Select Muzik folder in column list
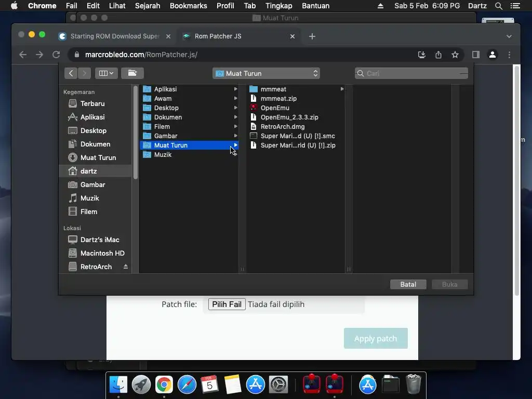Image resolution: width=532 pixels, height=399 pixels. click(189, 155)
